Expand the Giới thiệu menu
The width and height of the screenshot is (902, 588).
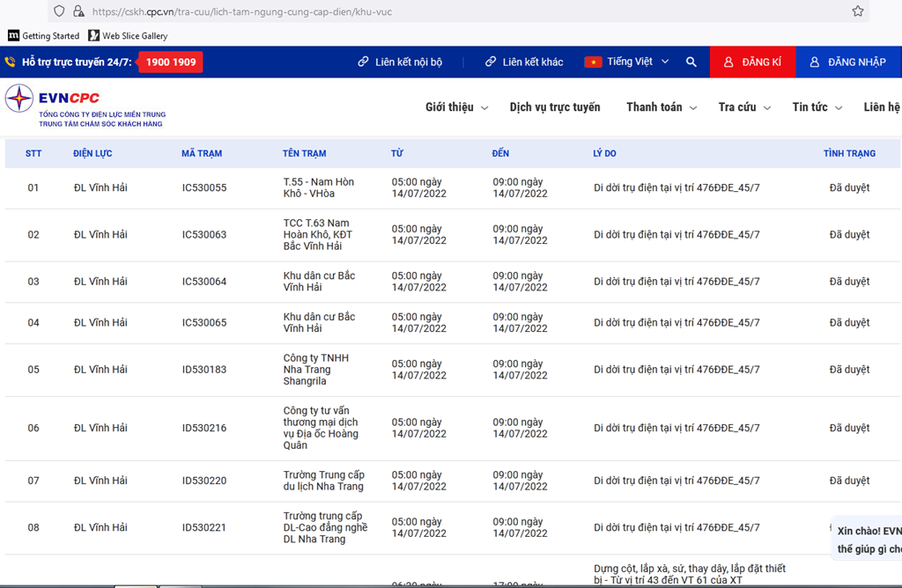point(456,107)
